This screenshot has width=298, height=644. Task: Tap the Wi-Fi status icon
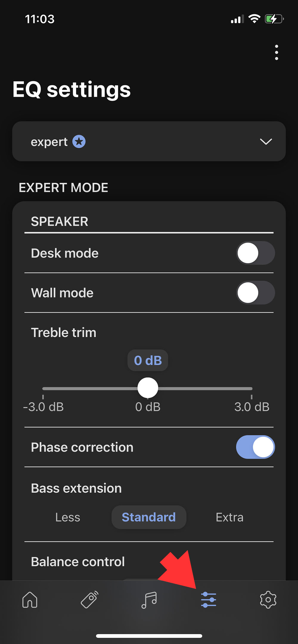(254, 19)
